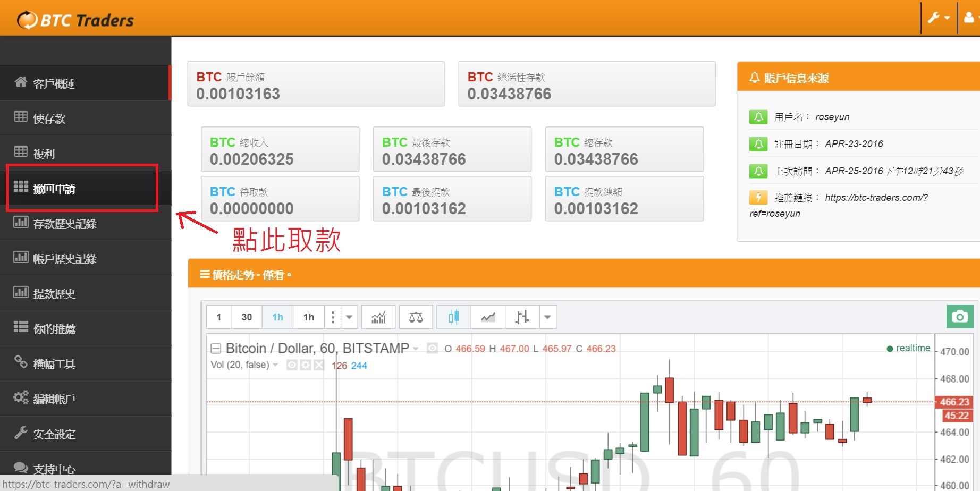This screenshot has width=980, height=491.
Task: Click the non-highlighted black 1h interval button
Action: click(x=309, y=317)
